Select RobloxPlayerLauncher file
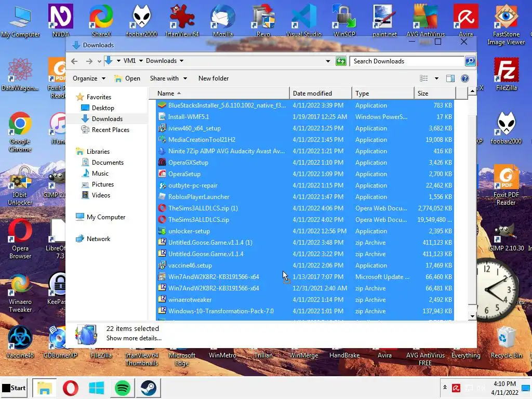Viewport: 532px width, 399px height. point(304,197)
